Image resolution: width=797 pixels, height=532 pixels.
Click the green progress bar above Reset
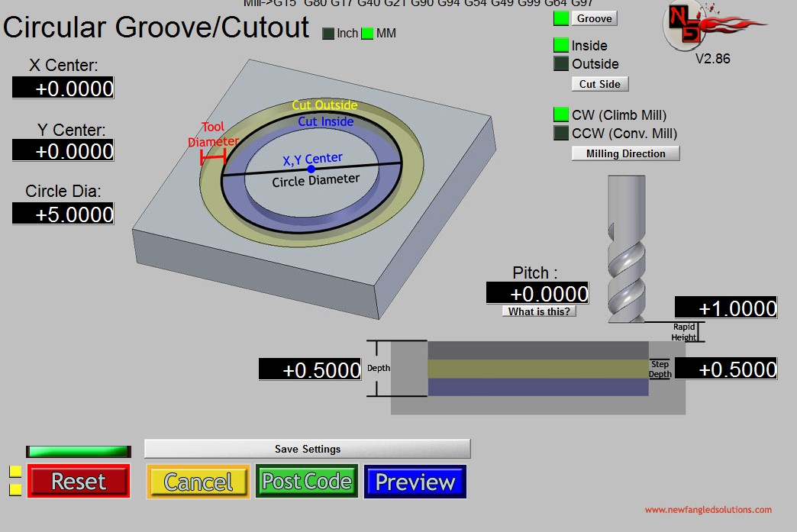click(78, 452)
